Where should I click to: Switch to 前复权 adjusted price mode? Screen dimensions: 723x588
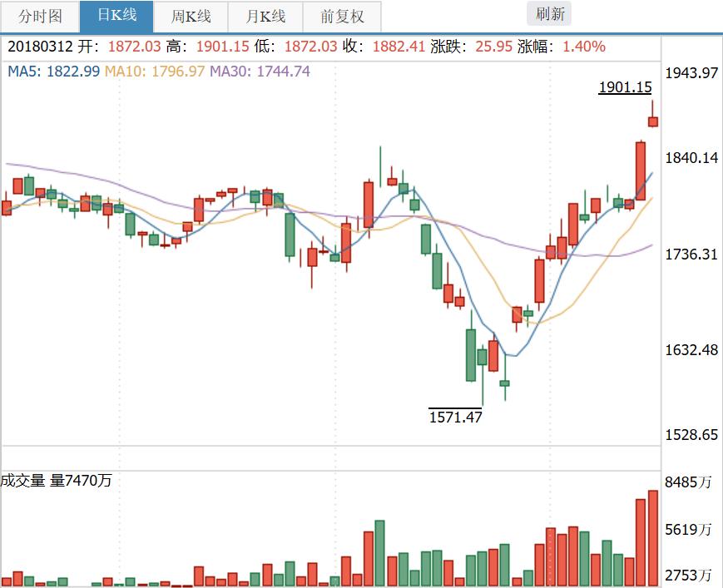341,16
